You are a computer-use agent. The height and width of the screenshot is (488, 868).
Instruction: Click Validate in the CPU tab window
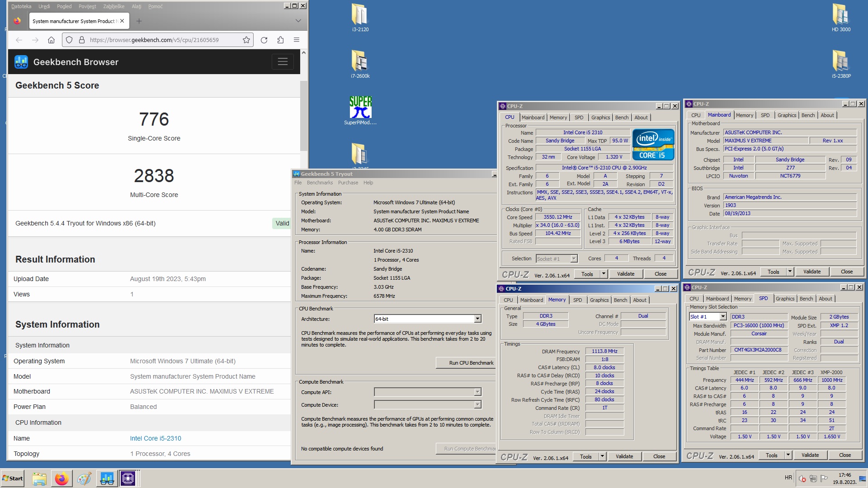[x=626, y=274]
